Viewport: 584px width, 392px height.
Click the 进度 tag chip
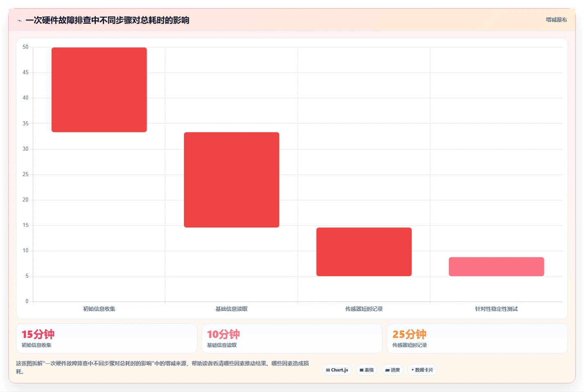pyautogui.click(x=392, y=370)
